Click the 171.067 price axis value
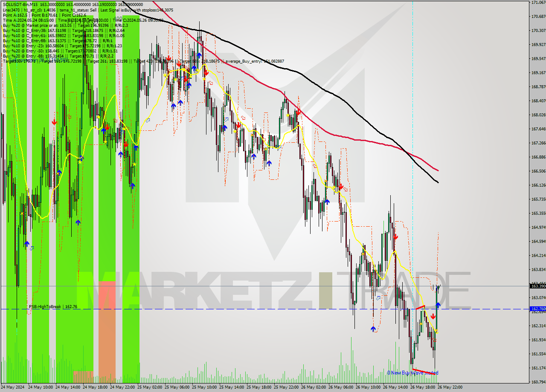 click(x=539, y=3)
